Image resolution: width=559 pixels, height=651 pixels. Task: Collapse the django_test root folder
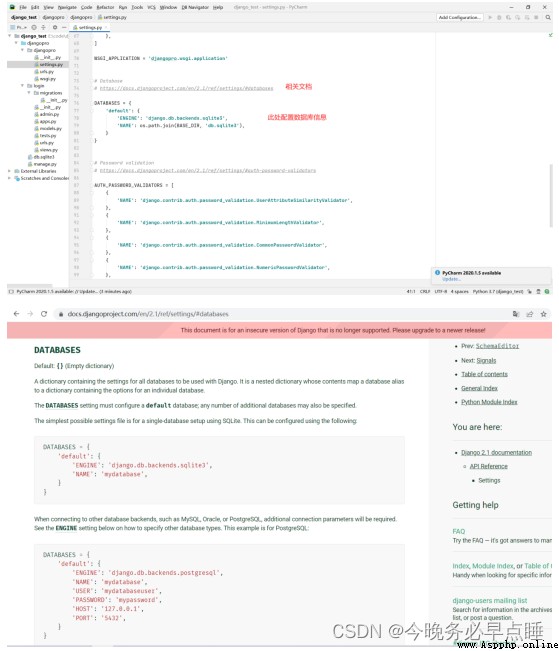(x=10, y=36)
